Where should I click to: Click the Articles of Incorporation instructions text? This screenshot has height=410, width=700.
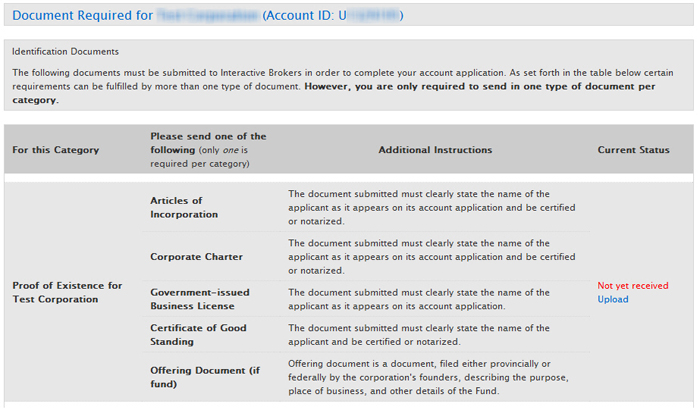[x=432, y=207]
